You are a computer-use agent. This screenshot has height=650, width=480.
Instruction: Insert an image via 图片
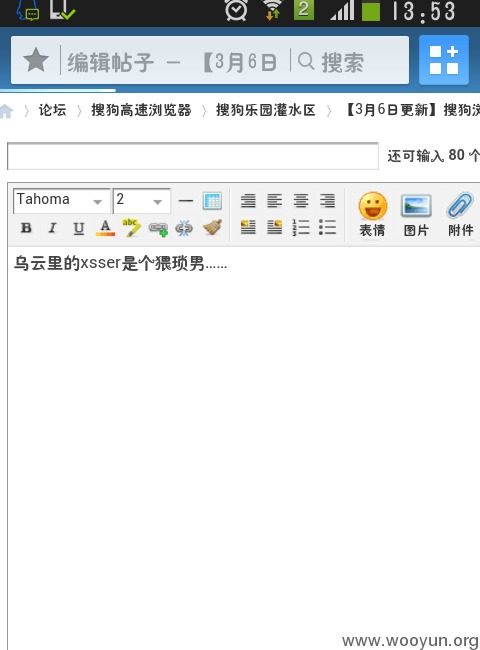click(x=416, y=214)
